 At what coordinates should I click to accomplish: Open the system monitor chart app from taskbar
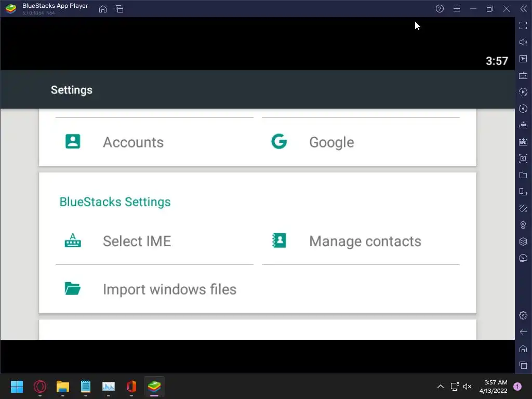[x=109, y=387]
